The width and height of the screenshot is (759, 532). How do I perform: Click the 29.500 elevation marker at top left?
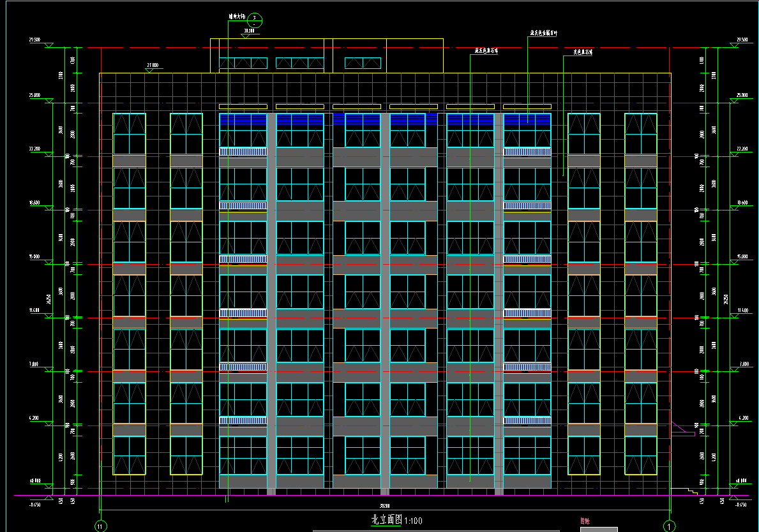pyautogui.click(x=34, y=40)
